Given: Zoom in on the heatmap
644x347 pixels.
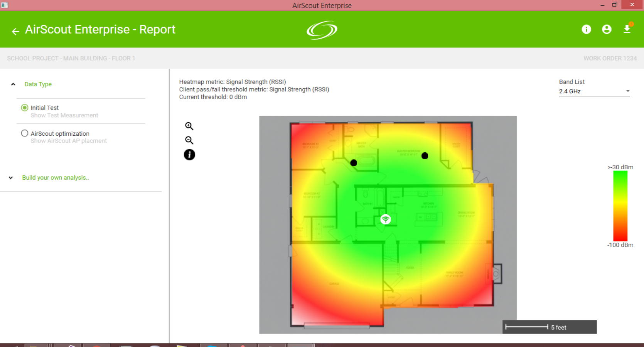Looking at the screenshot, I should pos(189,126).
